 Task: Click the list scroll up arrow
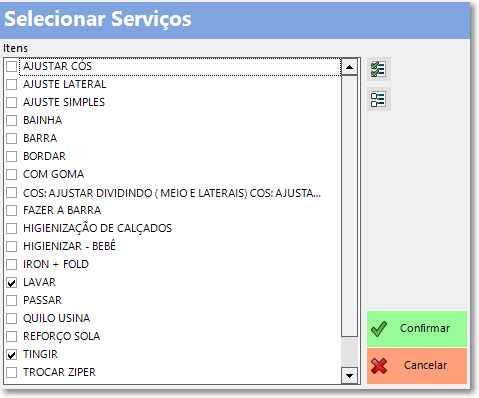pos(349,67)
